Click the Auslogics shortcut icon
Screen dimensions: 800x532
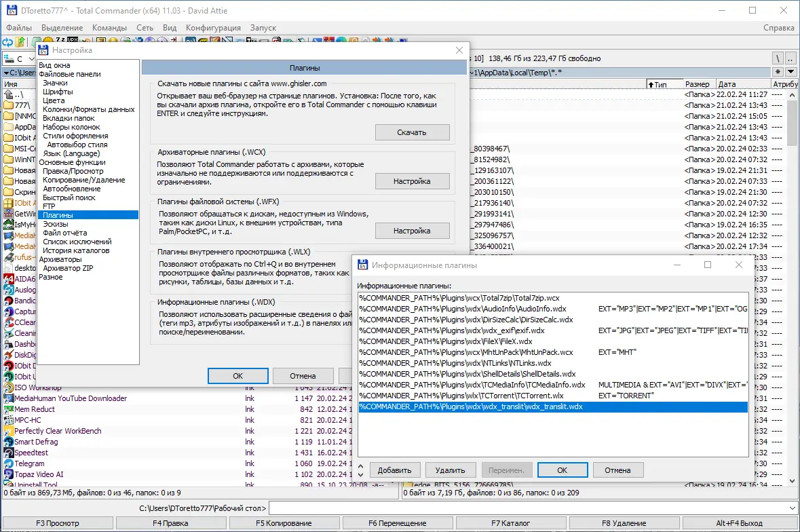(x=8, y=290)
